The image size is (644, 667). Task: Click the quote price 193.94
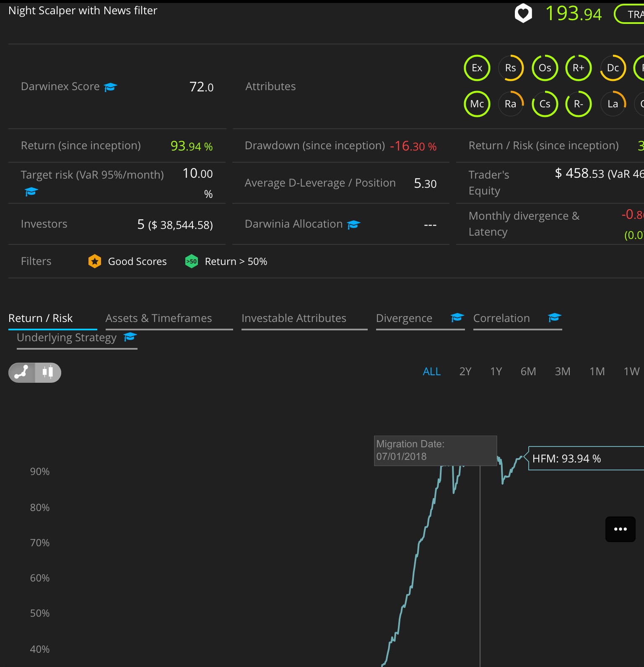pos(573,14)
